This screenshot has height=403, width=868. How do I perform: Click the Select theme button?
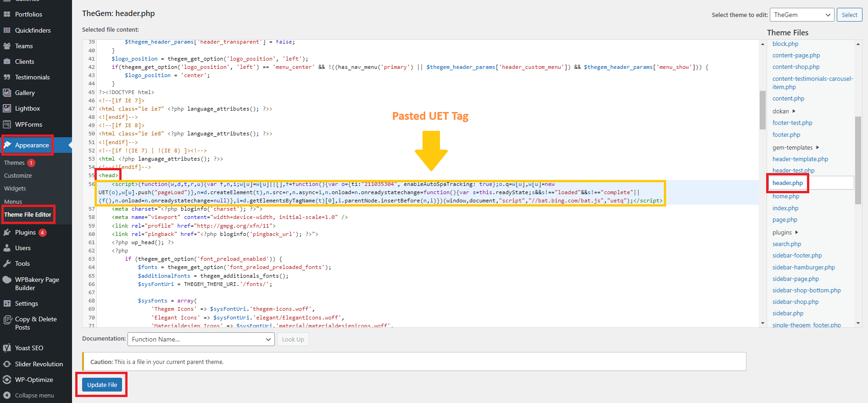(849, 15)
